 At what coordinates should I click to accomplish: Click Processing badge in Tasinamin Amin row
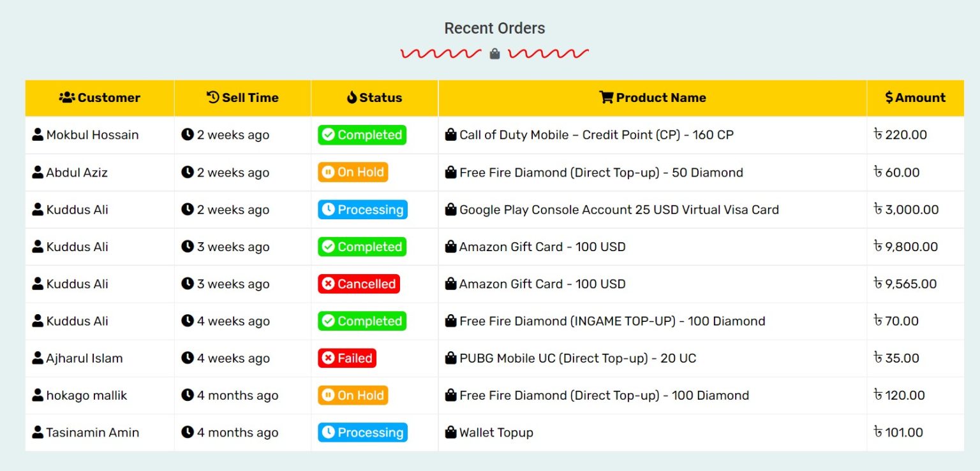[363, 433]
